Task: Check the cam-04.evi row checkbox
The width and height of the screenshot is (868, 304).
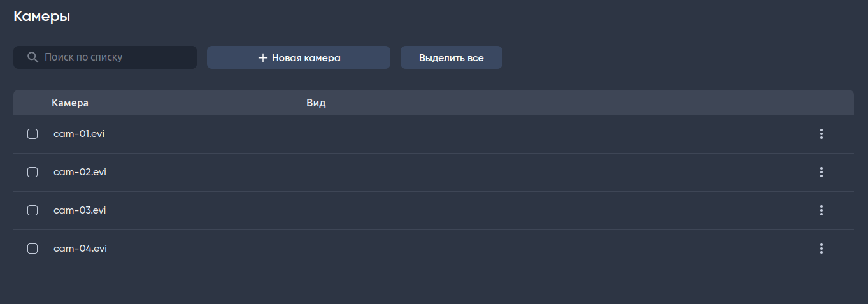Action: tap(32, 249)
